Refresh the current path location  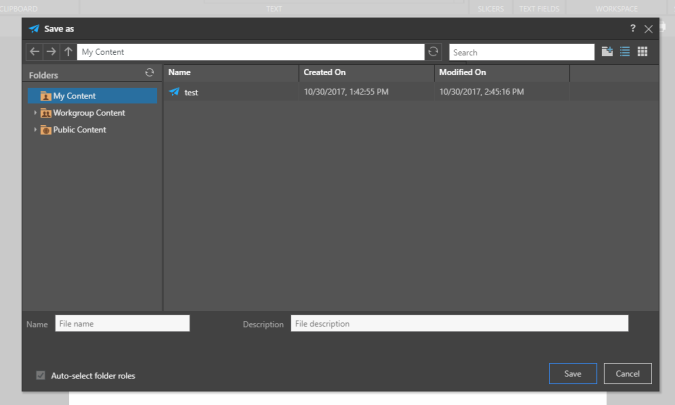[x=432, y=51]
